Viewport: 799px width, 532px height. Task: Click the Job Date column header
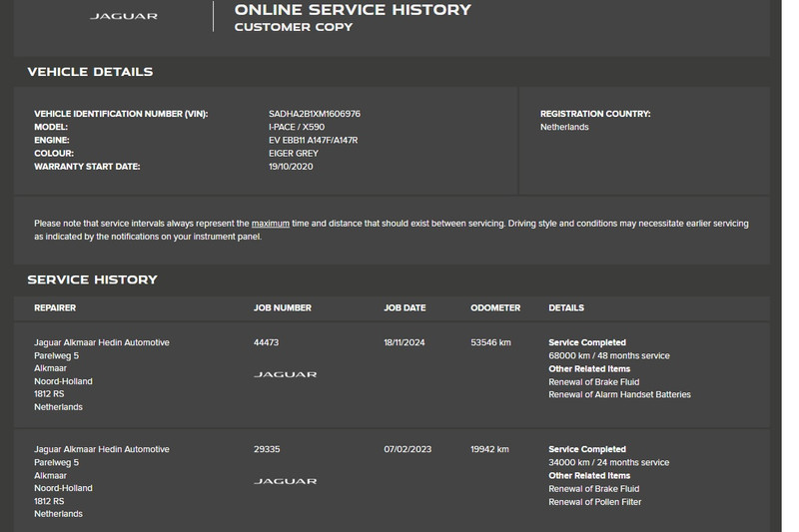[x=404, y=308]
